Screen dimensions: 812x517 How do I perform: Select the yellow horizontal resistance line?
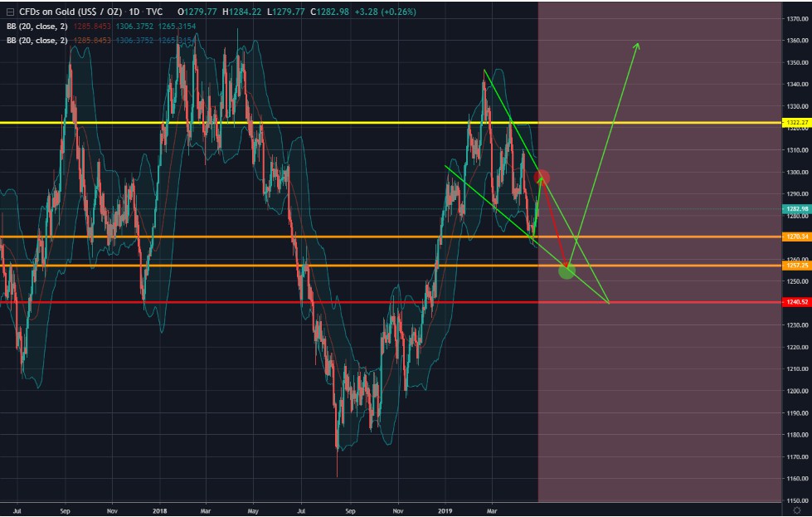pyautogui.click(x=249, y=123)
